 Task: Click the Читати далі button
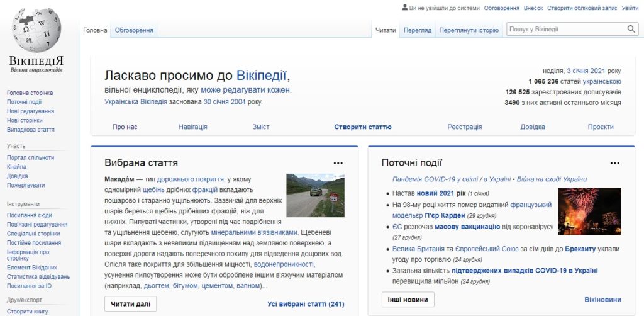[x=130, y=304]
